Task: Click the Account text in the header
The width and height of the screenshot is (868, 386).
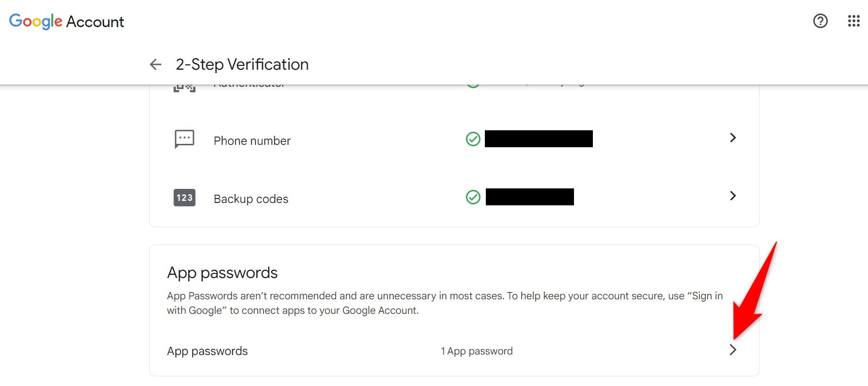Action: tap(95, 21)
